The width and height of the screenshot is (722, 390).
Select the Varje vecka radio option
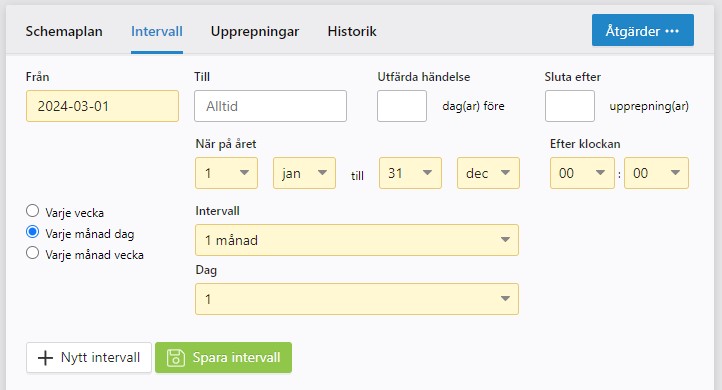(32, 211)
